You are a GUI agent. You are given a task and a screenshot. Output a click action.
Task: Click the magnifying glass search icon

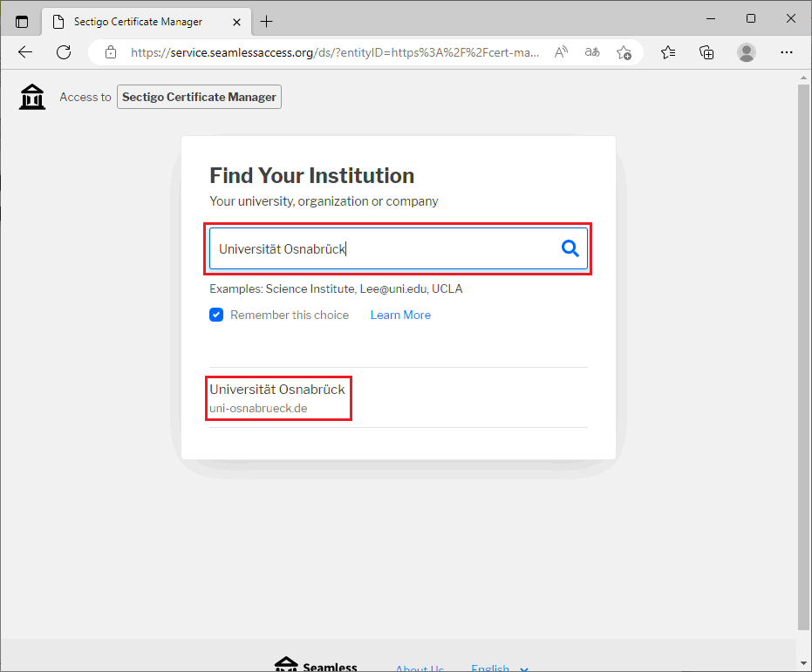pos(570,249)
